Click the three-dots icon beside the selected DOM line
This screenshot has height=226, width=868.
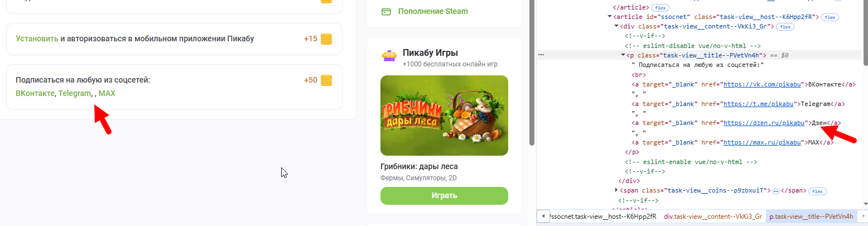point(541,56)
